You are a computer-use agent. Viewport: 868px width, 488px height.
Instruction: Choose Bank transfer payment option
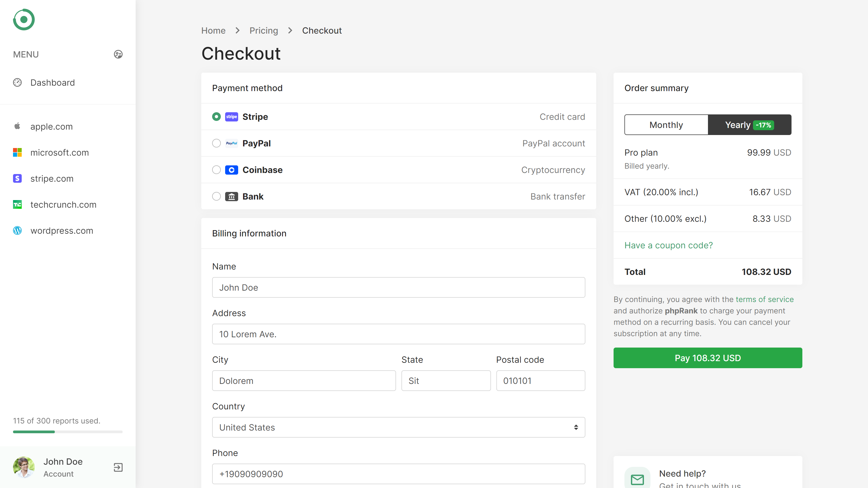click(216, 196)
